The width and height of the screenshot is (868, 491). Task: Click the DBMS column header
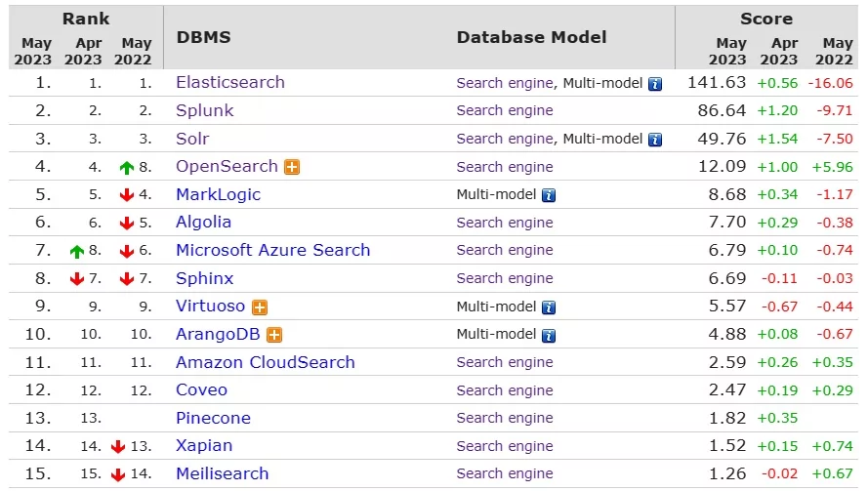[204, 38]
